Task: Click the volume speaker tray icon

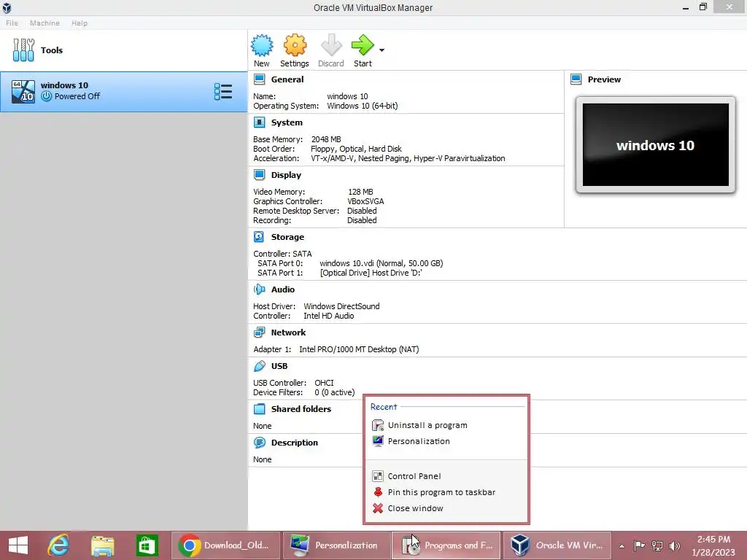Action: pos(675,545)
